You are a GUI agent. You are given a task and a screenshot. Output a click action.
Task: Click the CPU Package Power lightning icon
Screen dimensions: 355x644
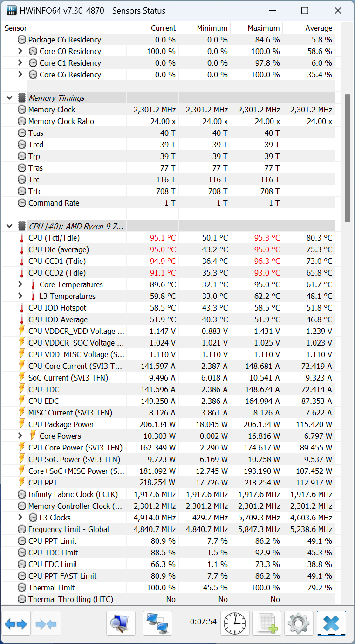[22, 424]
